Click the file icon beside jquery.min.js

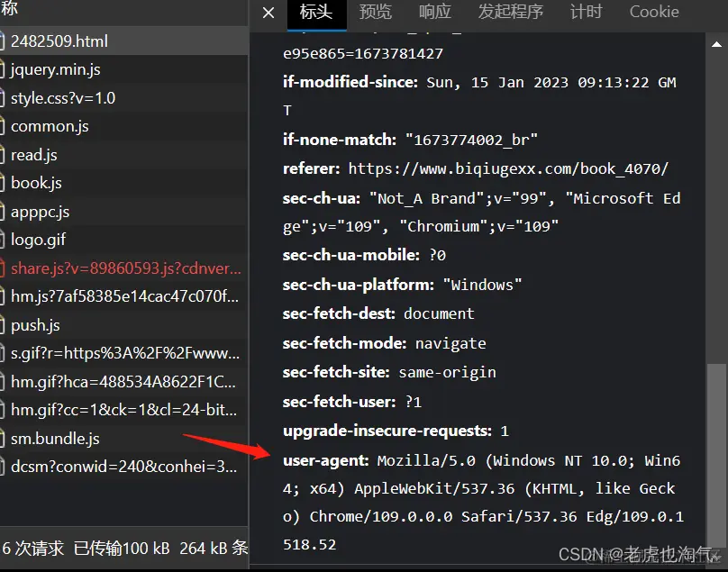tap(2, 69)
